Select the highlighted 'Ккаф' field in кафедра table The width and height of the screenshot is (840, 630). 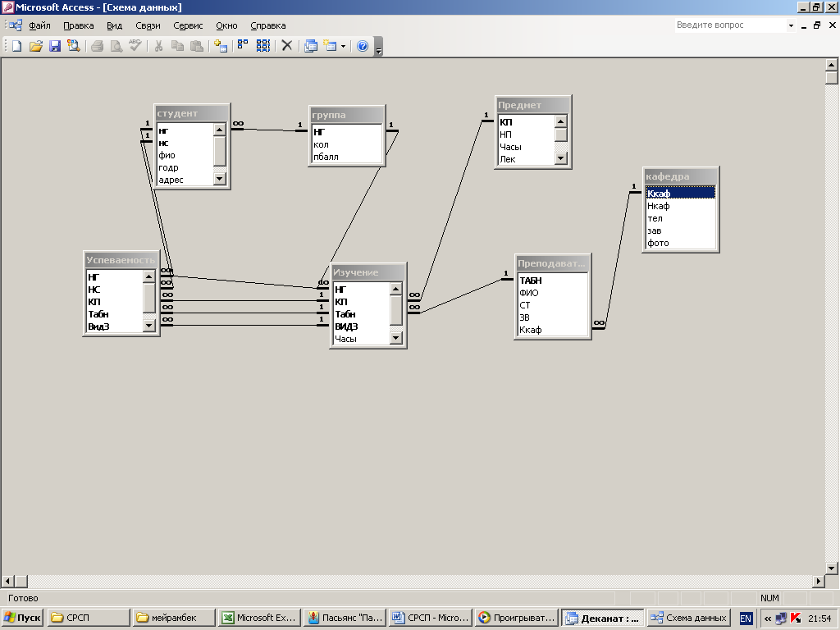(x=680, y=194)
